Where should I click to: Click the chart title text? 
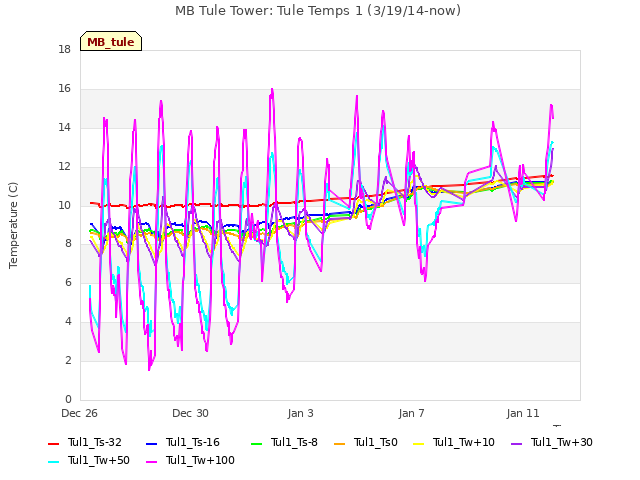318,11
